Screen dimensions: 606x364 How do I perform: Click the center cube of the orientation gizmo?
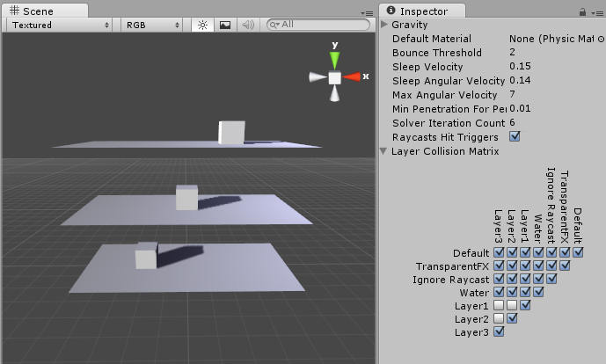(x=334, y=77)
